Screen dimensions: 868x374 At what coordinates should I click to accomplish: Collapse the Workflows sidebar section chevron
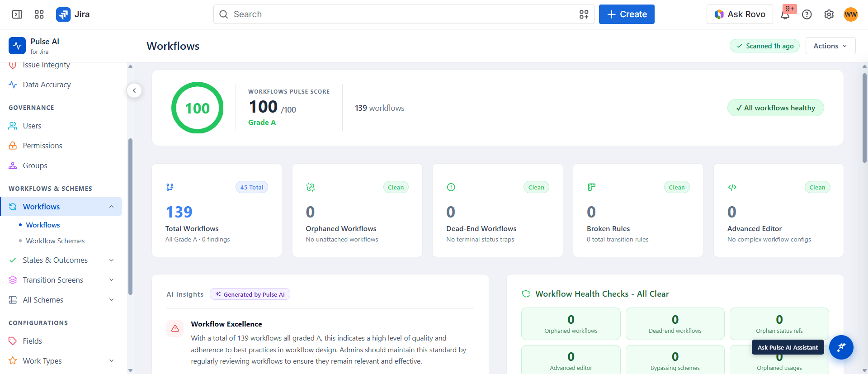[x=111, y=207]
